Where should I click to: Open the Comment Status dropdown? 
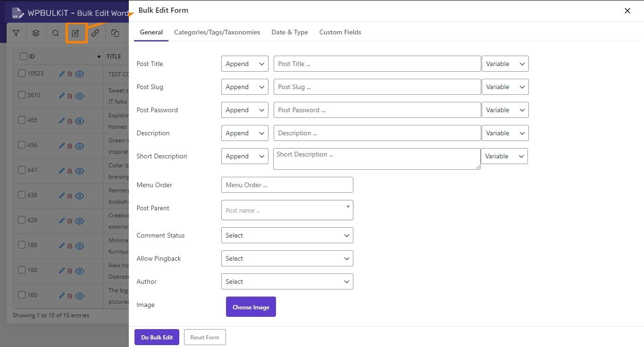[x=287, y=235]
